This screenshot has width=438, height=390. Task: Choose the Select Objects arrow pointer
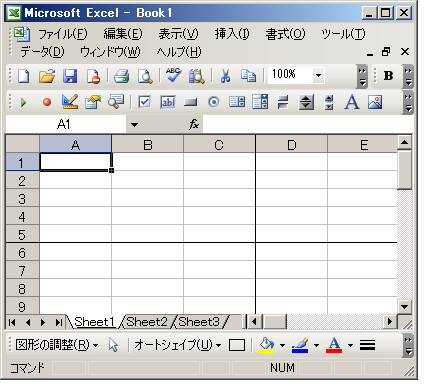[113, 345]
